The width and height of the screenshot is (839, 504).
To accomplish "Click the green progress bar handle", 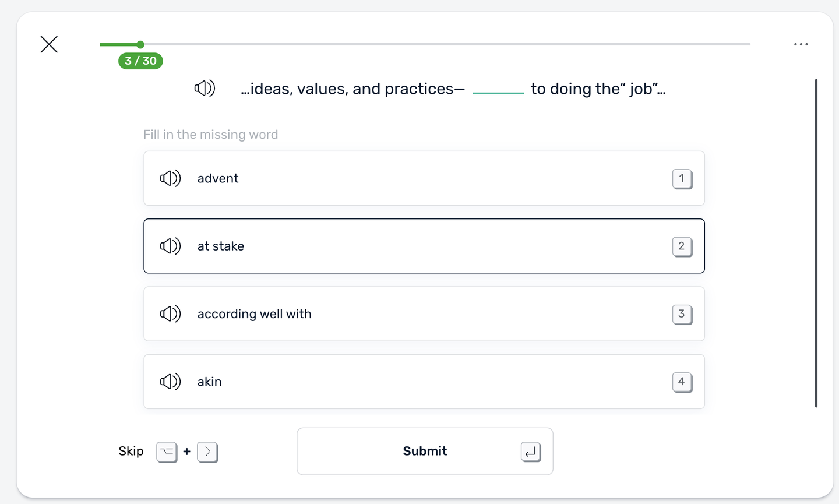I will coord(140,44).
